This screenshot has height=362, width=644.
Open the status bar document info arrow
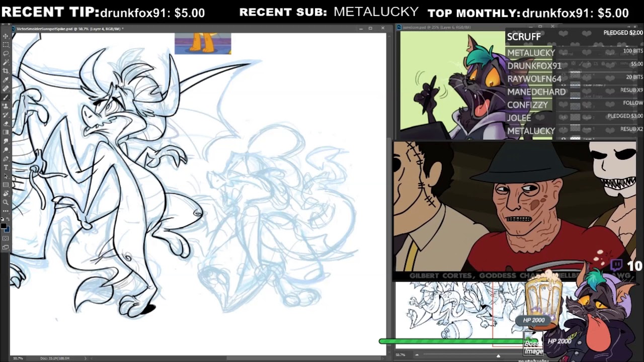click(85, 358)
